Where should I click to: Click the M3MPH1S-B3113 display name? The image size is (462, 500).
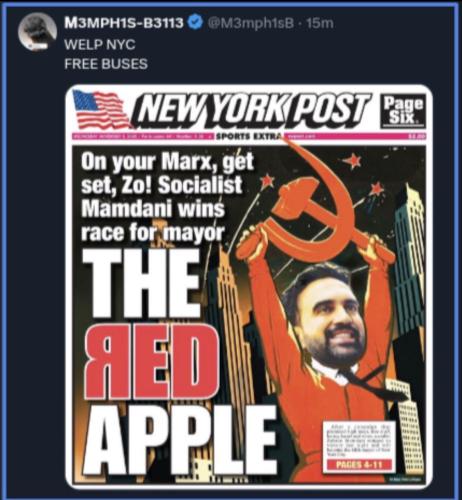point(124,23)
